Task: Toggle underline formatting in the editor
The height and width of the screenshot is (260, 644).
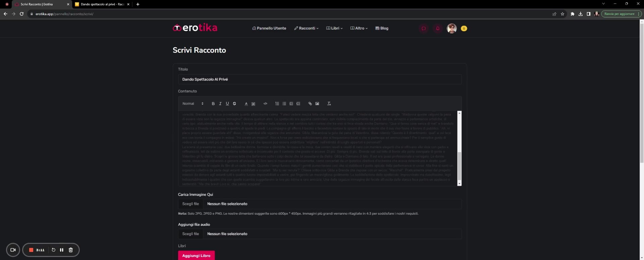Action: click(227, 104)
